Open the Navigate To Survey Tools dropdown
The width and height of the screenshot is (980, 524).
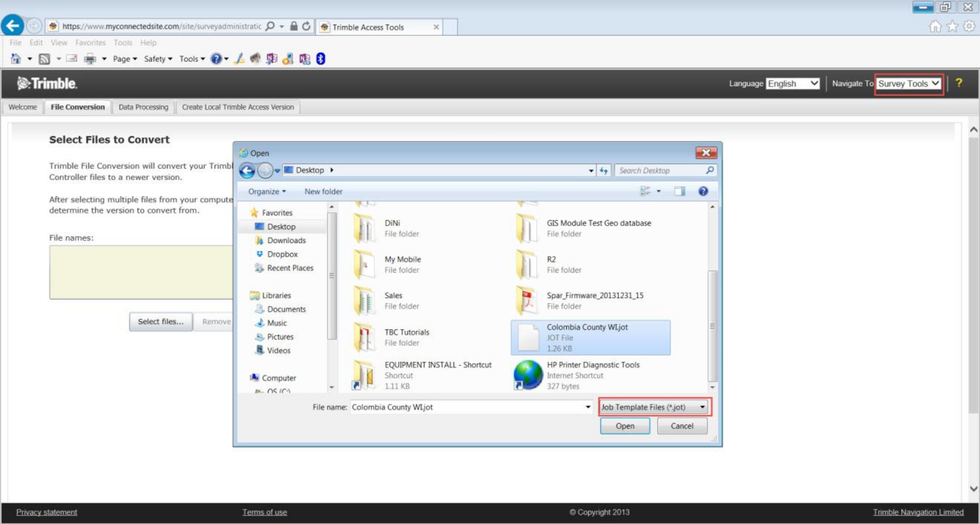click(x=909, y=84)
